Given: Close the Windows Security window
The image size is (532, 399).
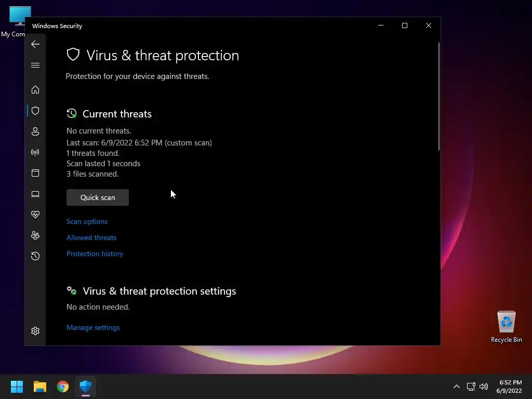Looking at the screenshot, I should point(429,25).
